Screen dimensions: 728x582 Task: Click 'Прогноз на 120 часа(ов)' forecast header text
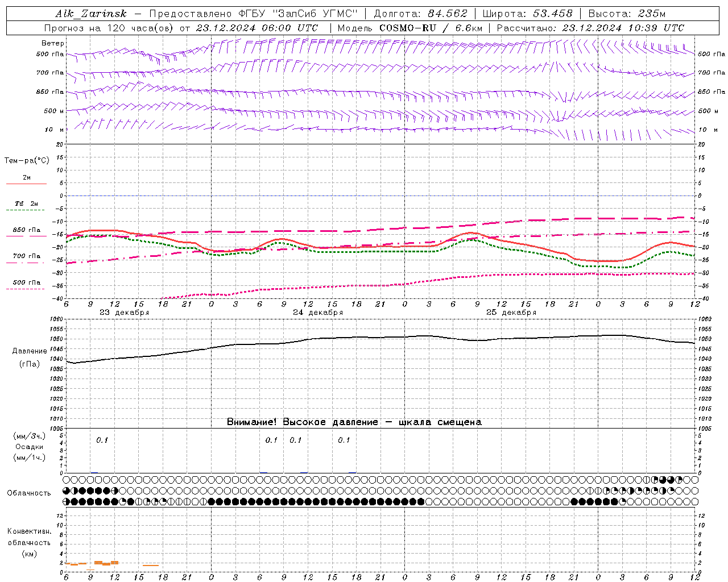[x=109, y=28]
